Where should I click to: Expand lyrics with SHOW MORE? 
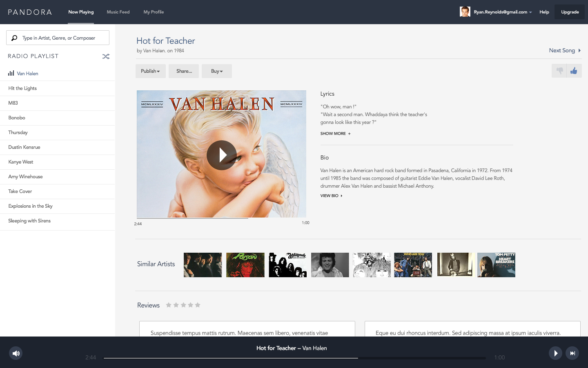(x=335, y=134)
